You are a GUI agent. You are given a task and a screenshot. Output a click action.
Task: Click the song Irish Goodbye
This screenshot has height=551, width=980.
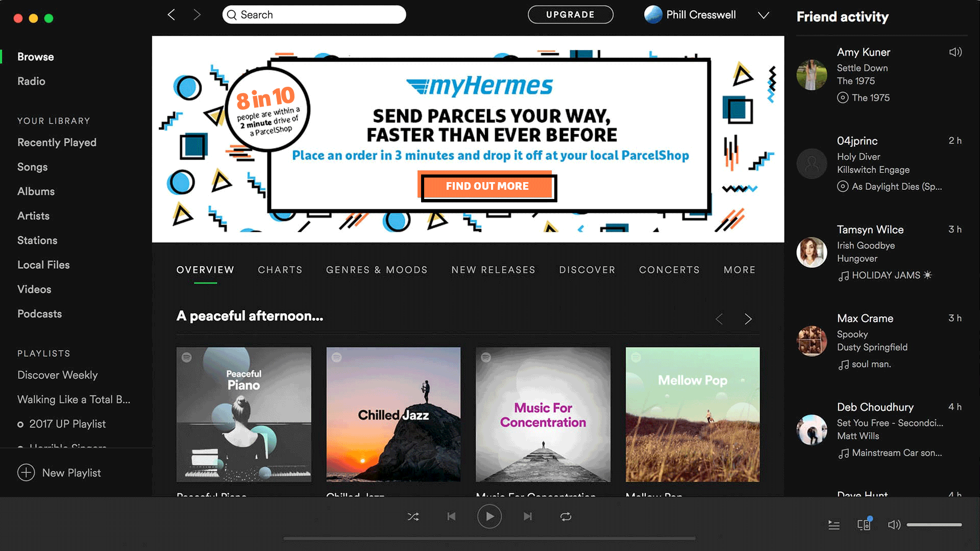pos(866,245)
